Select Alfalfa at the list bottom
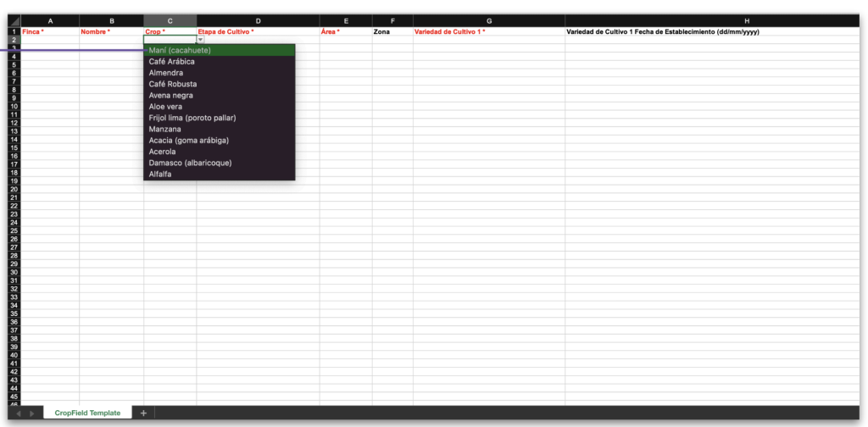The height and width of the screenshot is (427, 868). coord(220,175)
